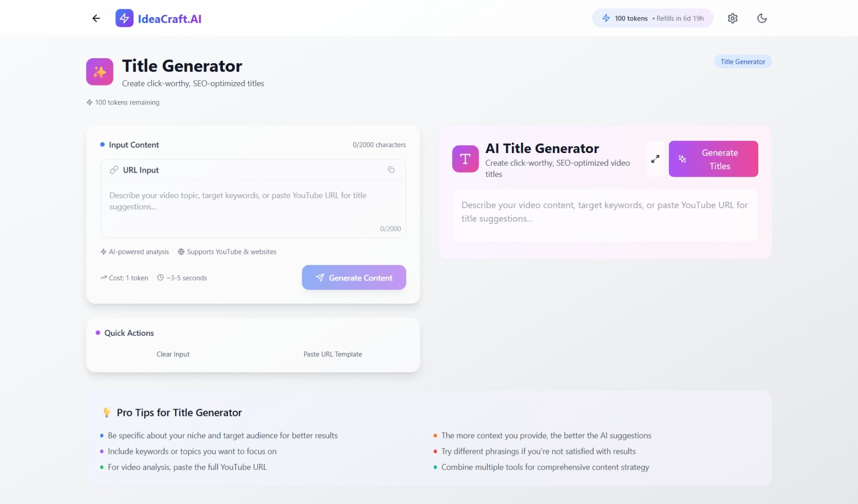Toggle dark mode with the moon icon
The width and height of the screenshot is (858, 504).
tap(762, 19)
